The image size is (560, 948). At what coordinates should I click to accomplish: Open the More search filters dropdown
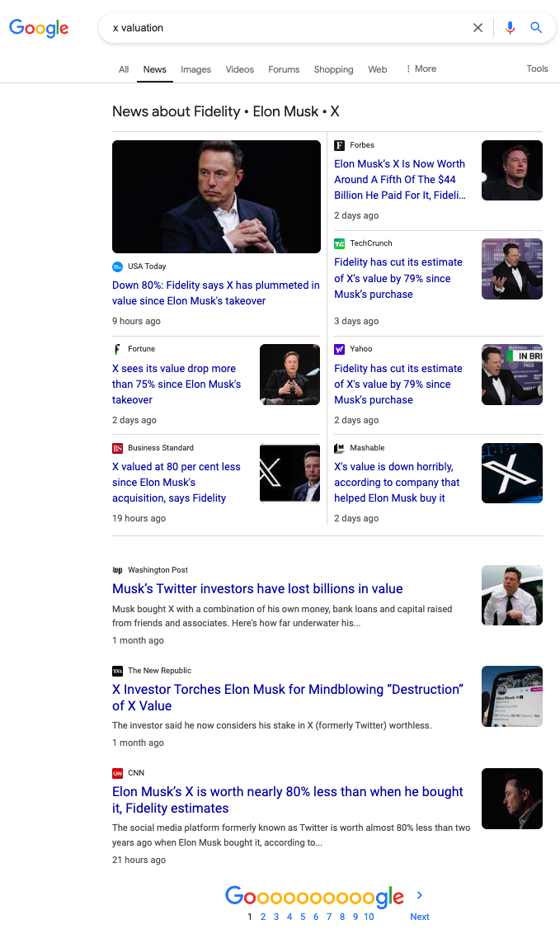(x=421, y=69)
